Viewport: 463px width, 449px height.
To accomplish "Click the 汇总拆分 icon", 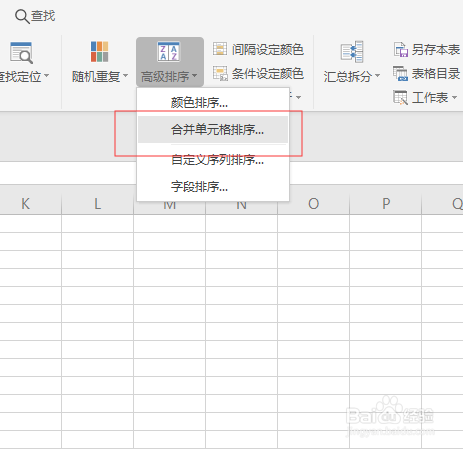I will (x=352, y=52).
